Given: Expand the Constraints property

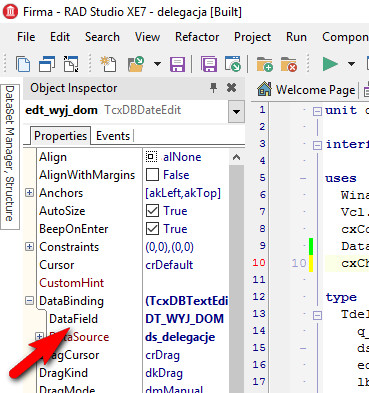Looking at the screenshot, I should (x=29, y=247).
